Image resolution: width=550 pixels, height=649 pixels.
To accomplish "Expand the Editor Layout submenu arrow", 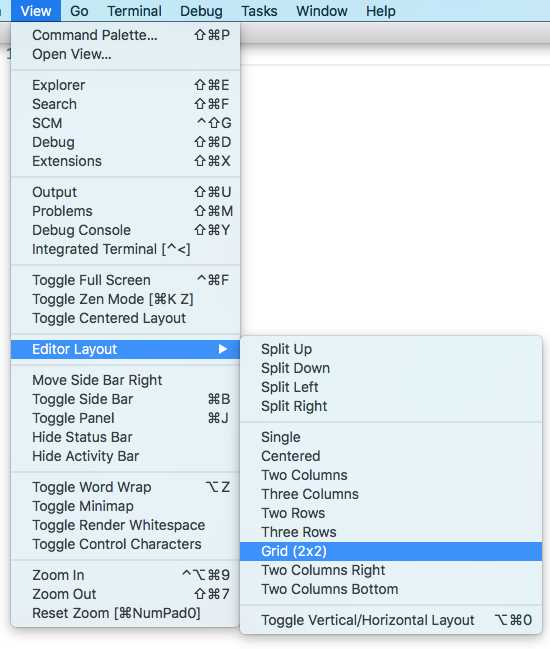I will point(223,349).
